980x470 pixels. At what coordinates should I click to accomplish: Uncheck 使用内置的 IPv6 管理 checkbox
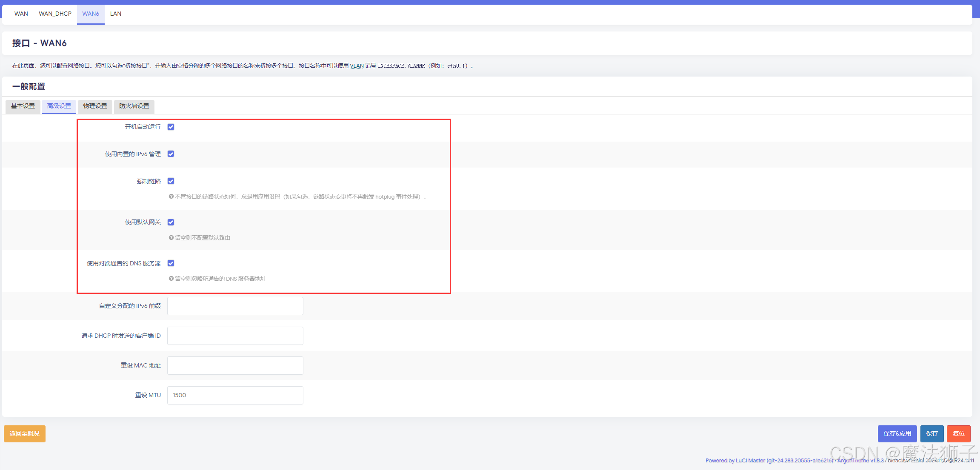click(x=171, y=154)
